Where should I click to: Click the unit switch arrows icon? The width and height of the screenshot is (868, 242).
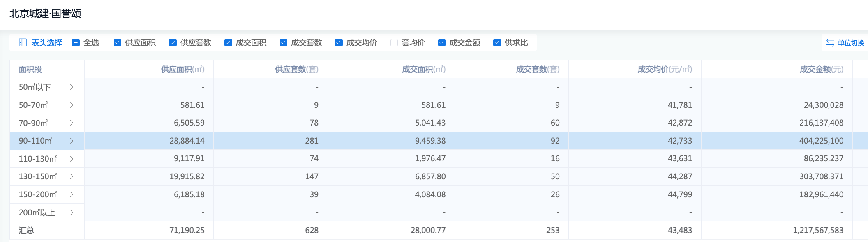[830, 43]
